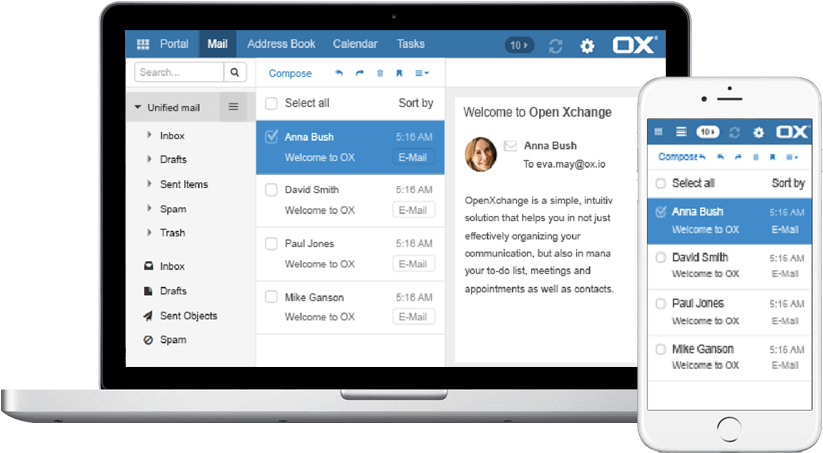Click Compose on the laptop toolbar
This screenshot has height=453, width=823.
(290, 73)
